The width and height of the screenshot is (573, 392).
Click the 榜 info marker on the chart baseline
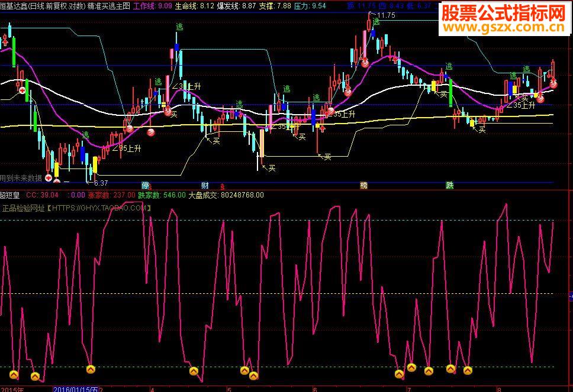point(363,186)
